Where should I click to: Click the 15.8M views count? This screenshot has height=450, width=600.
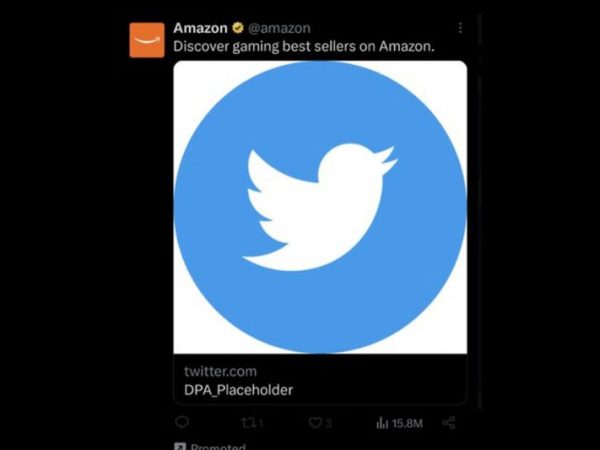pyautogui.click(x=407, y=424)
